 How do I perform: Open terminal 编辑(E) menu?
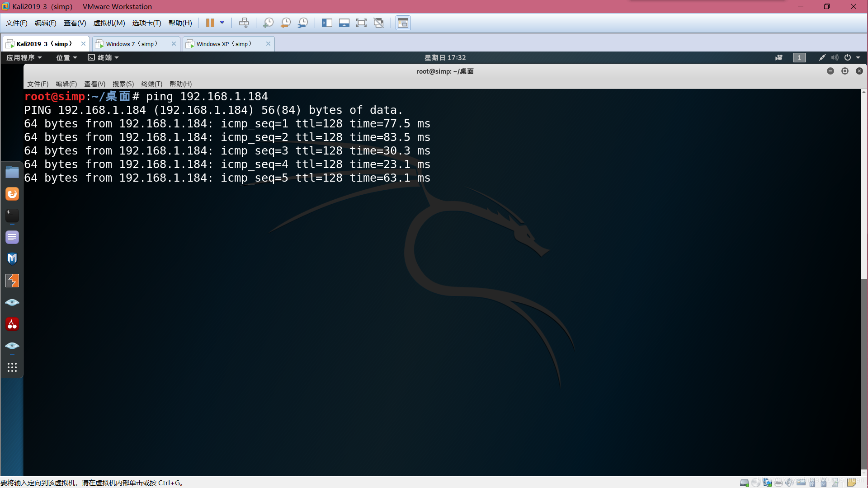tap(66, 84)
